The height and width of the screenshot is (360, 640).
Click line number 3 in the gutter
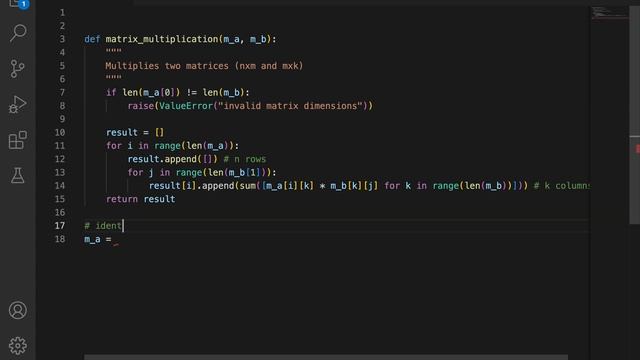click(62, 39)
